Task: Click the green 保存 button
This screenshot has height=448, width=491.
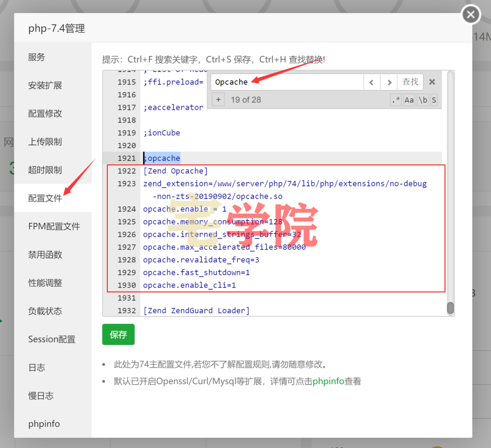Action: (118, 334)
